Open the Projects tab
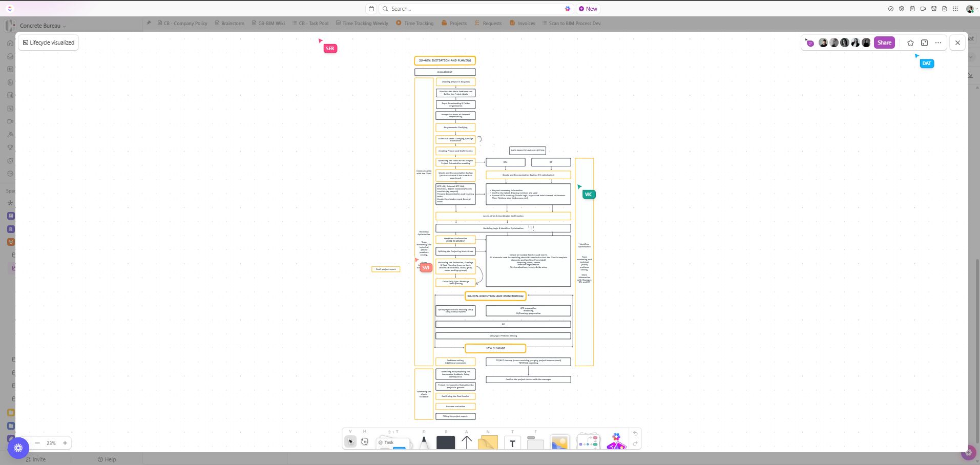The width and height of the screenshot is (980, 465). [454, 23]
